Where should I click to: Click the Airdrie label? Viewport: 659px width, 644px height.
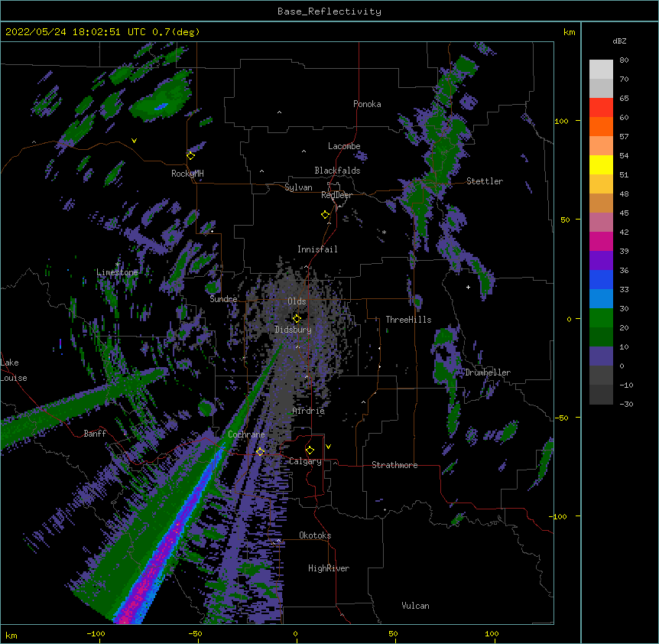pos(309,411)
